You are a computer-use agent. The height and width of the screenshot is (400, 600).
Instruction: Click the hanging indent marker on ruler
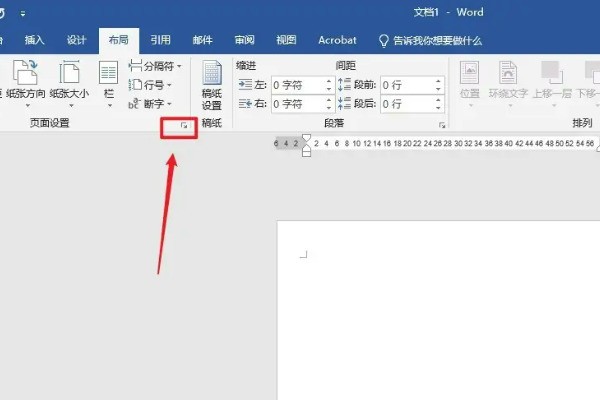(306, 148)
